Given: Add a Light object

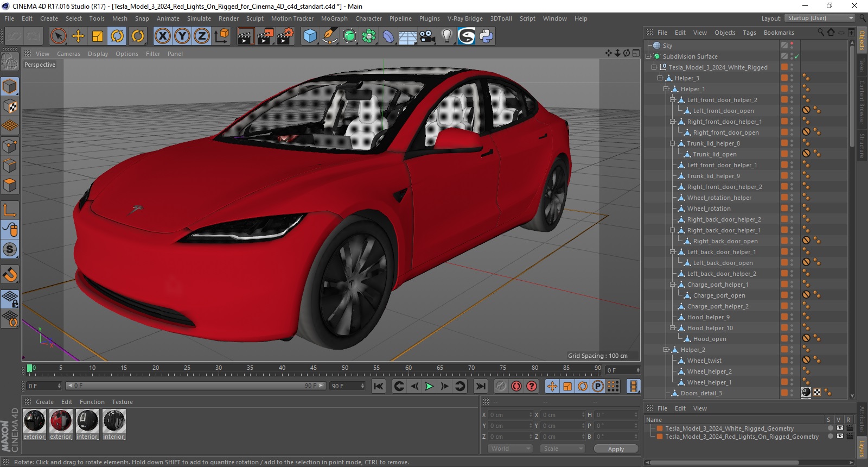Looking at the screenshot, I should click(447, 36).
